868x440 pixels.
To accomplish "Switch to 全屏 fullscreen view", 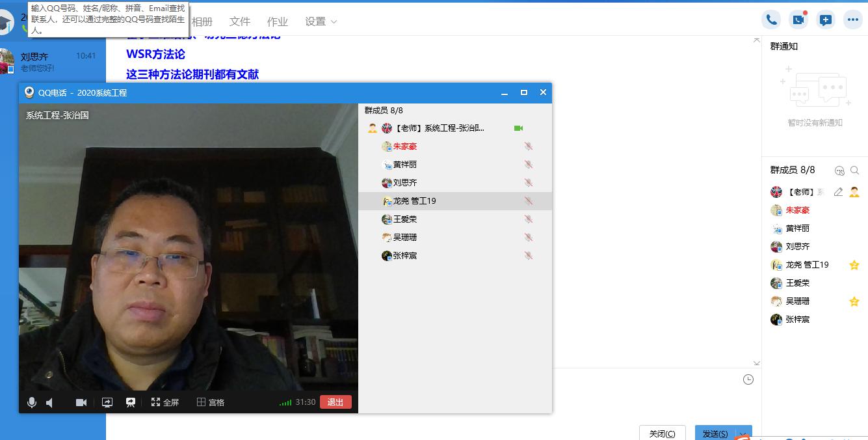I will click(x=165, y=402).
